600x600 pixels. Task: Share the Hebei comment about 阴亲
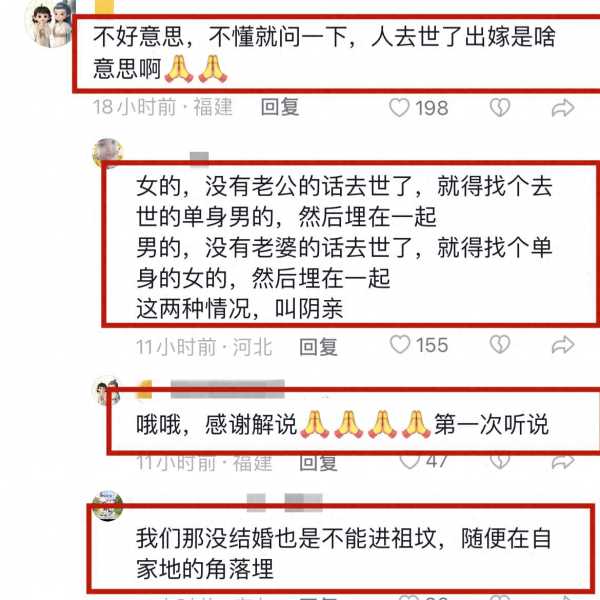[563, 345]
